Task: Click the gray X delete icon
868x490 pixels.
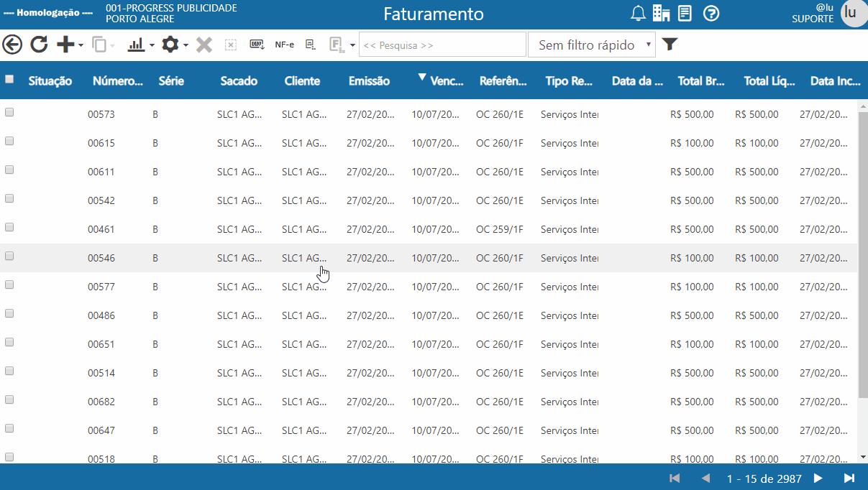Action: [204, 45]
